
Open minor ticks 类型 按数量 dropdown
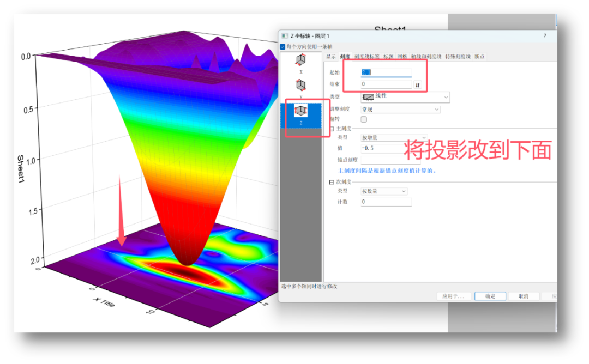pos(384,191)
